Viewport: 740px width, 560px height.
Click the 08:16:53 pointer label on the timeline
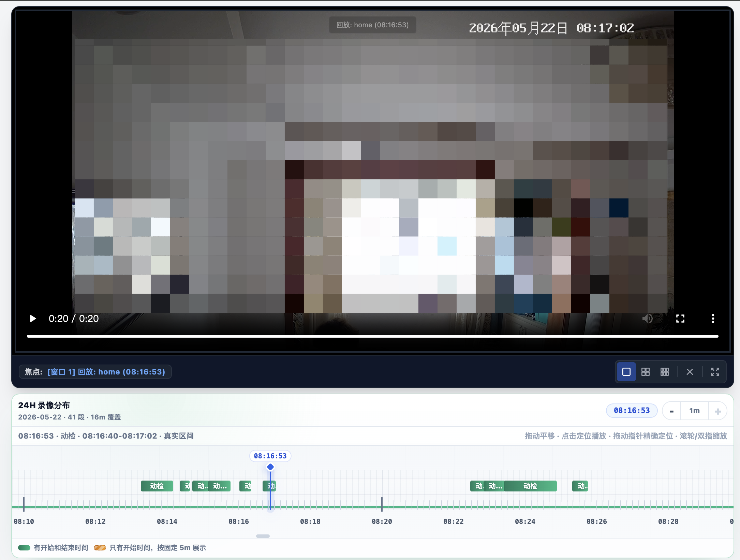(270, 456)
